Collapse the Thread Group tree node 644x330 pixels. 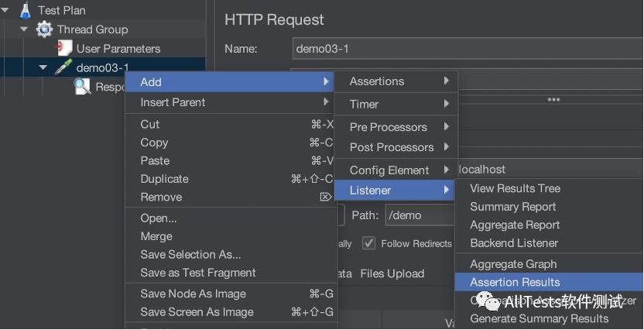click(x=25, y=29)
